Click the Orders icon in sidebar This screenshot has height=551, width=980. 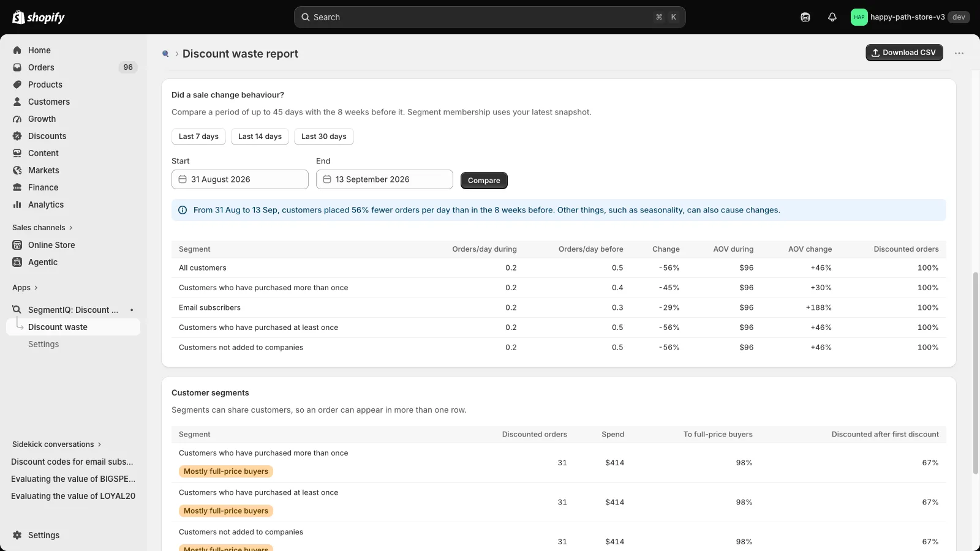pos(17,67)
